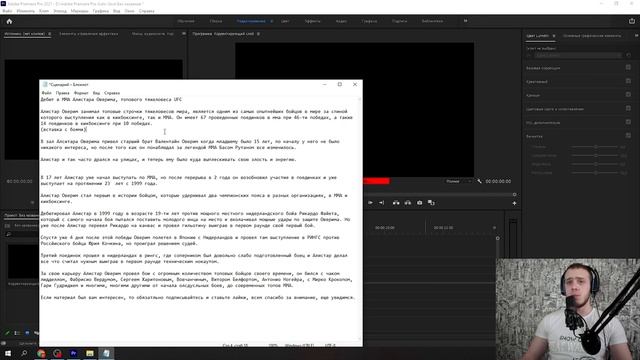Open Notepad Формат menu

(81, 93)
